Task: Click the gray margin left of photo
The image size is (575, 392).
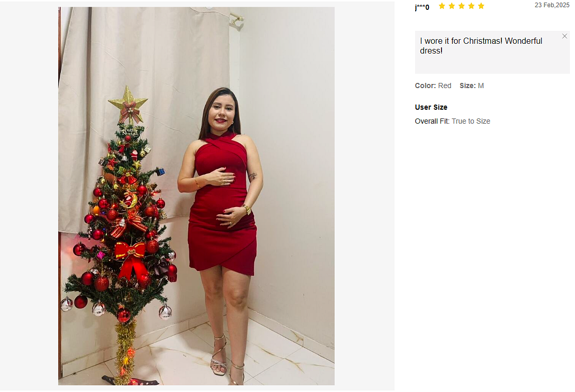Action: (x=29, y=196)
